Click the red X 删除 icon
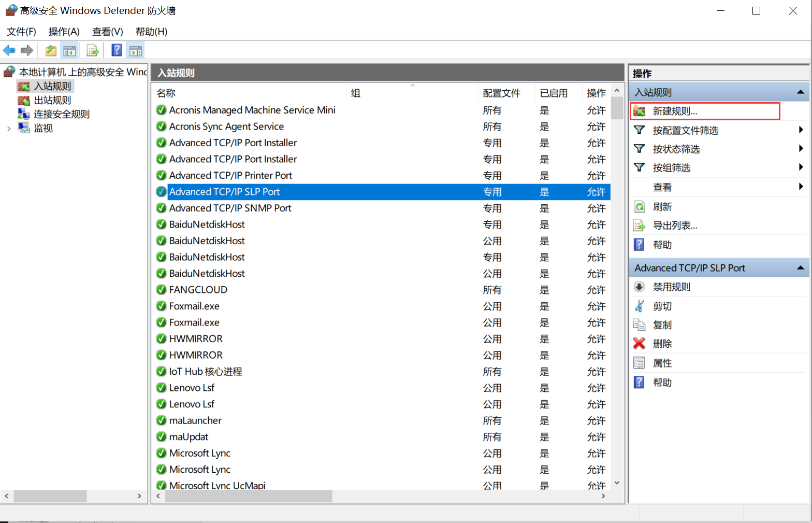The image size is (812, 523). [640, 343]
